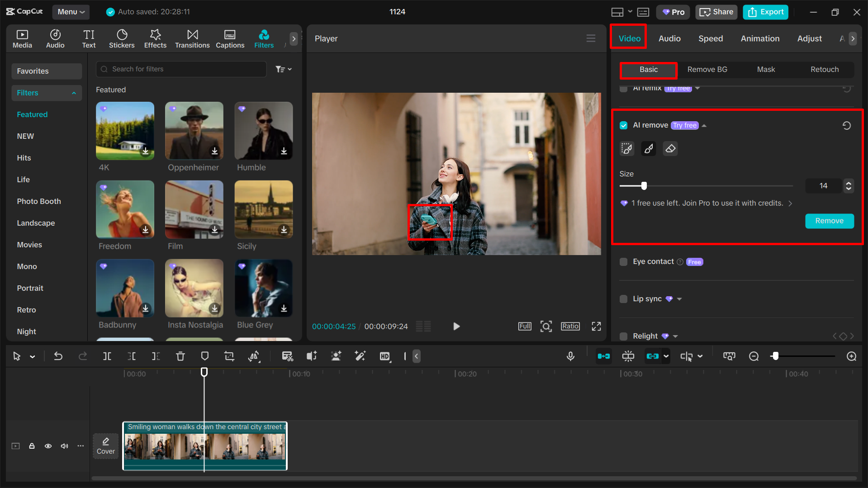This screenshot has height=488, width=868.
Task: Click the Remove button
Action: pyautogui.click(x=829, y=221)
